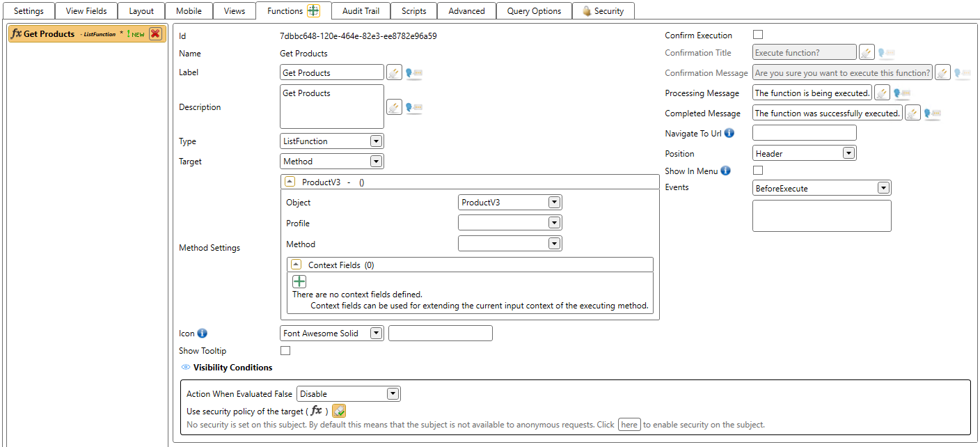Open the Query Options tab
Viewport: 980px width, 447px height.
point(533,11)
